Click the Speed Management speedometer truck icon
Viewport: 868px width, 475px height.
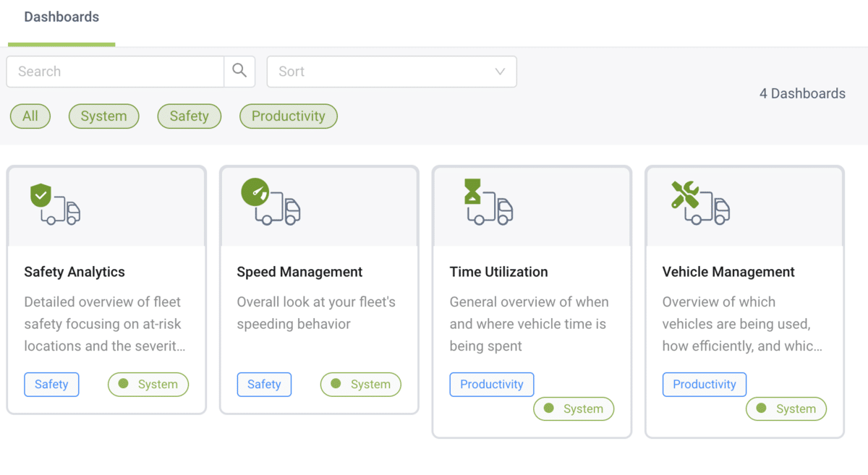coord(270,202)
